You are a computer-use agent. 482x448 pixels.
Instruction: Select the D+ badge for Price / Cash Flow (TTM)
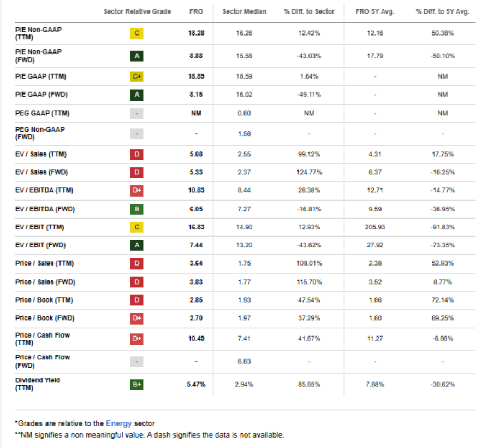click(x=136, y=339)
